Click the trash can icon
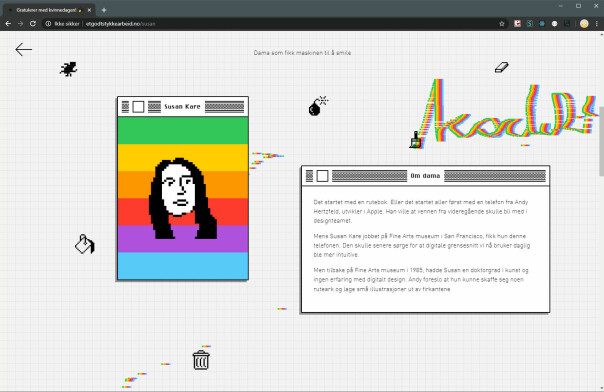Image resolution: width=604 pixels, height=392 pixels. [201, 360]
